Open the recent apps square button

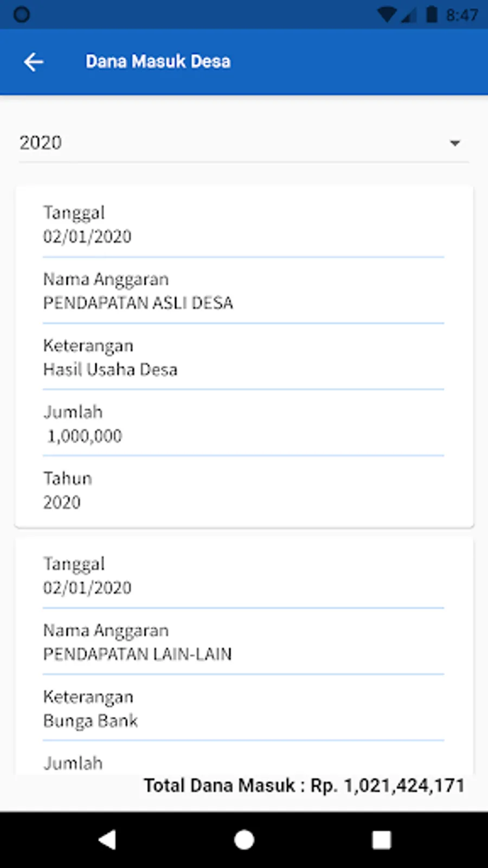(x=381, y=840)
